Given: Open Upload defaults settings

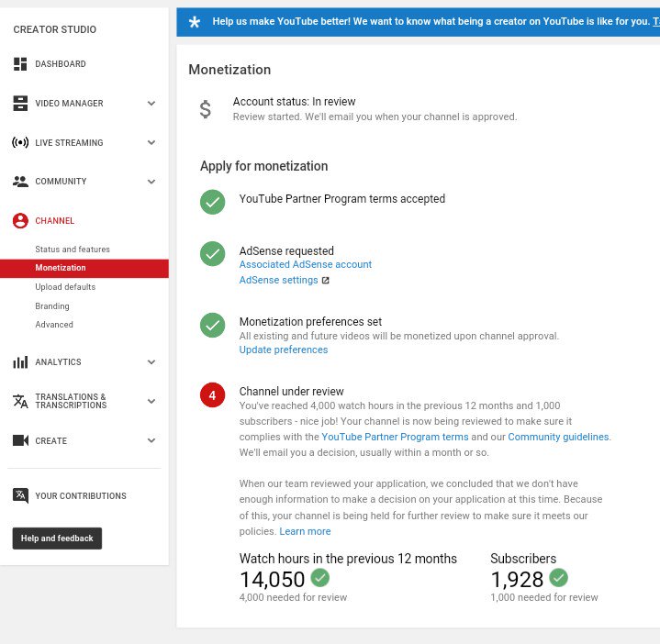Looking at the screenshot, I should [x=65, y=287].
